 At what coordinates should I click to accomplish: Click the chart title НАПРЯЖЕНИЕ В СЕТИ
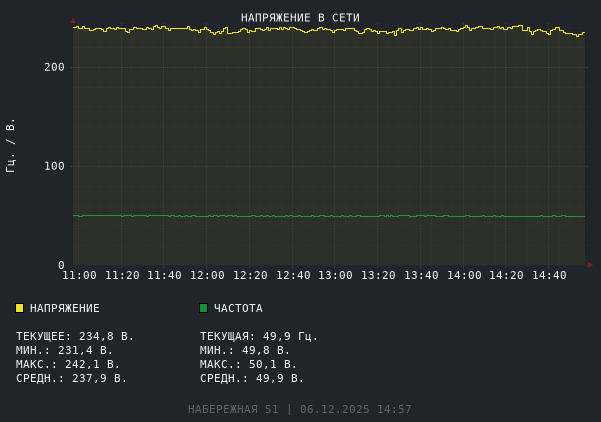(300, 18)
